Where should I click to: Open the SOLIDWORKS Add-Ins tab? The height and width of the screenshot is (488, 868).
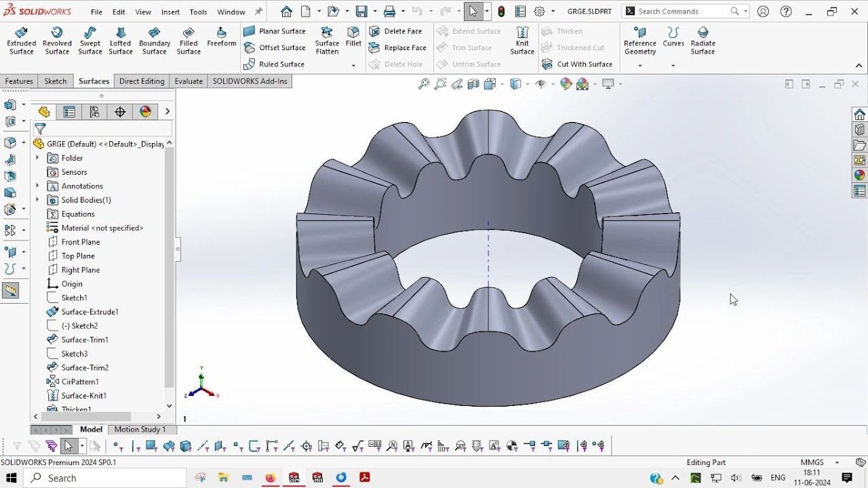point(250,81)
